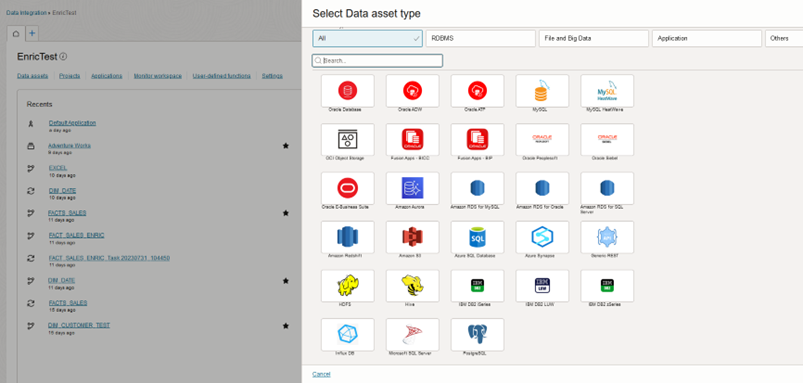Select Oracle Siebel asset type
The height and width of the screenshot is (383, 803).
[x=607, y=140]
